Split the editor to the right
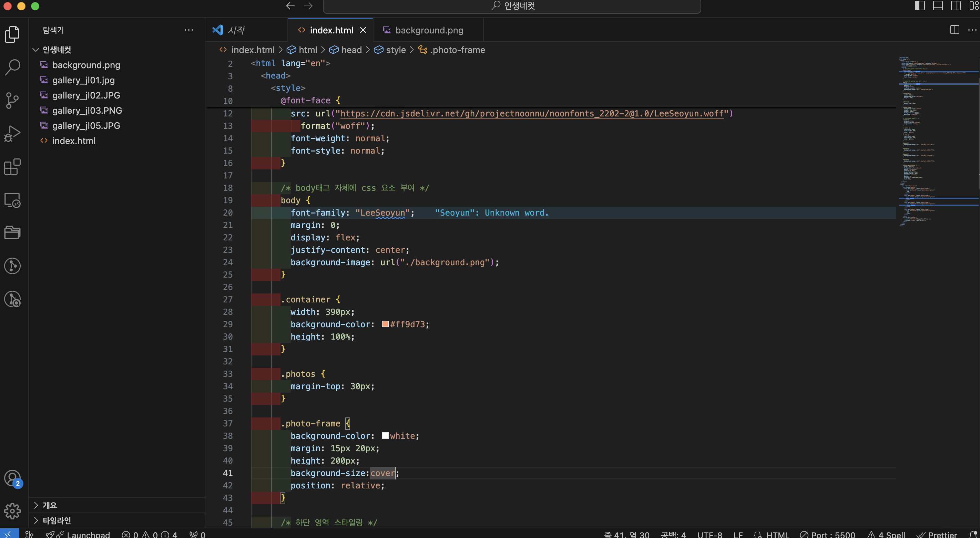 (955, 30)
